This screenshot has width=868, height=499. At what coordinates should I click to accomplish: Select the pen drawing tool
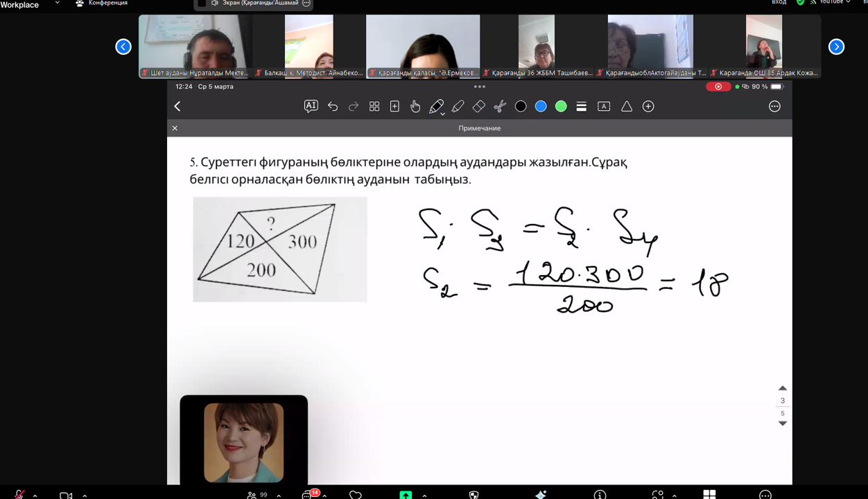coord(436,106)
